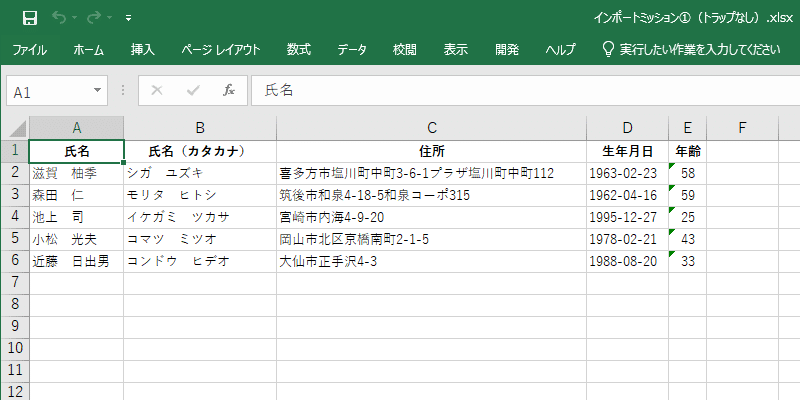Open Customize Quick Access Toolbar dropdown
This screenshot has width=800, height=400.
point(129,18)
